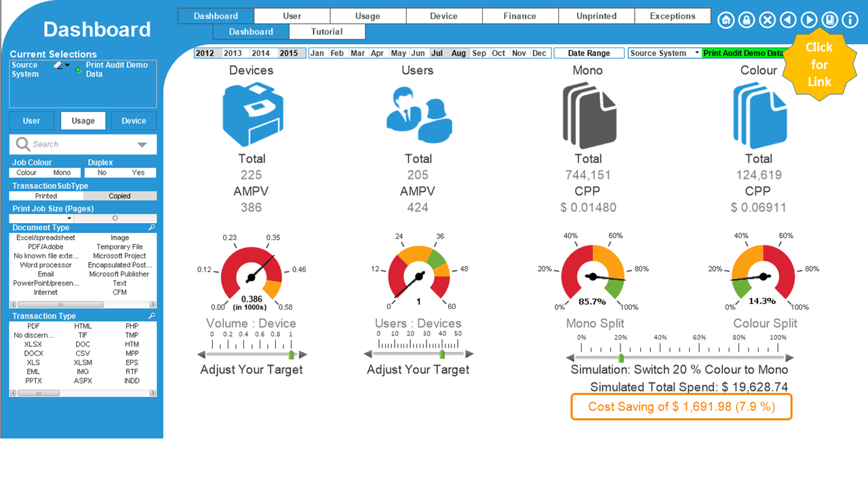Open the information icon
This screenshot has height=488, width=868.
[x=850, y=20]
